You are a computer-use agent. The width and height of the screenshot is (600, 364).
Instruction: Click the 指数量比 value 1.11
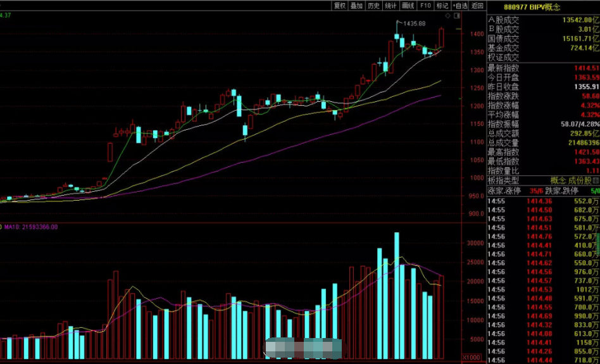(593, 171)
